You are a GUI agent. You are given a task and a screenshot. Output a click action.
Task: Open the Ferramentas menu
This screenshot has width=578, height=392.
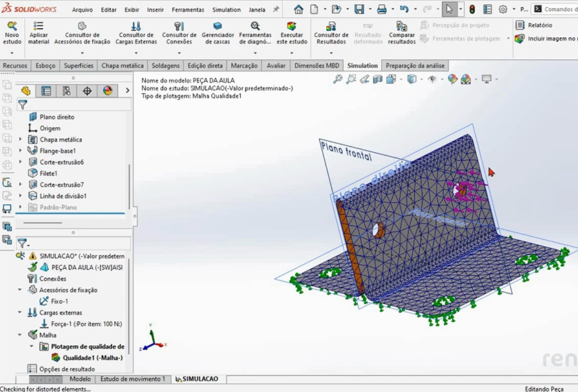click(188, 10)
